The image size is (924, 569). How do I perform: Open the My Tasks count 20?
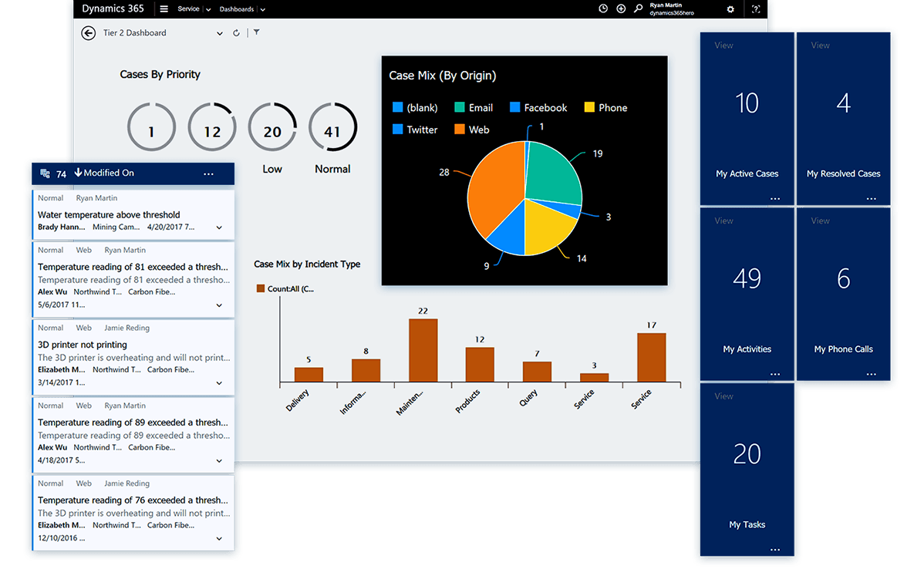[x=747, y=454]
